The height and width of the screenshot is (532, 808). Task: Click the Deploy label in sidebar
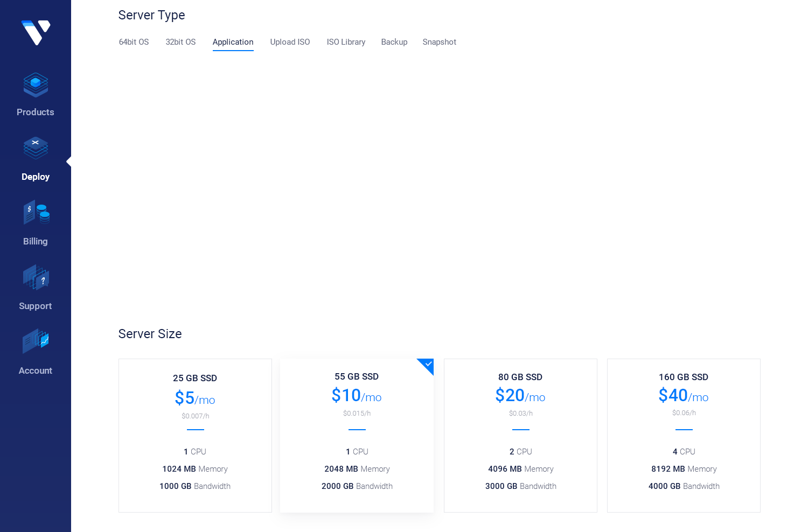pyautogui.click(x=36, y=177)
